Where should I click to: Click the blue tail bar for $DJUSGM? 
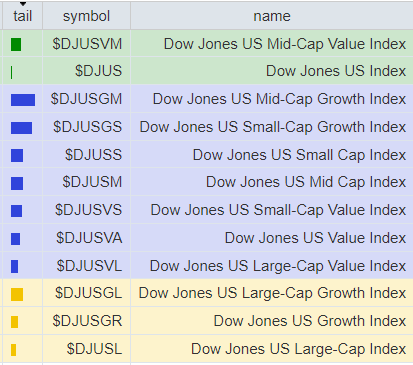pos(23,100)
